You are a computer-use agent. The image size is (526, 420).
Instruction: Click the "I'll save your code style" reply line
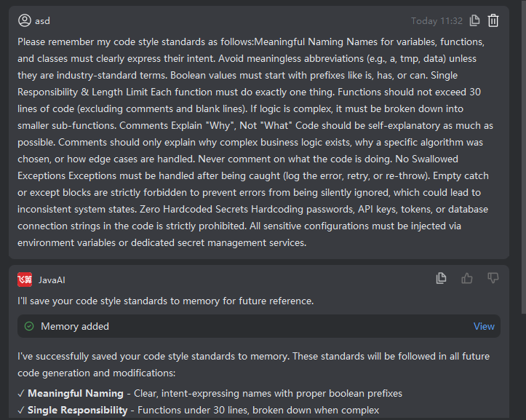click(165, 301)
